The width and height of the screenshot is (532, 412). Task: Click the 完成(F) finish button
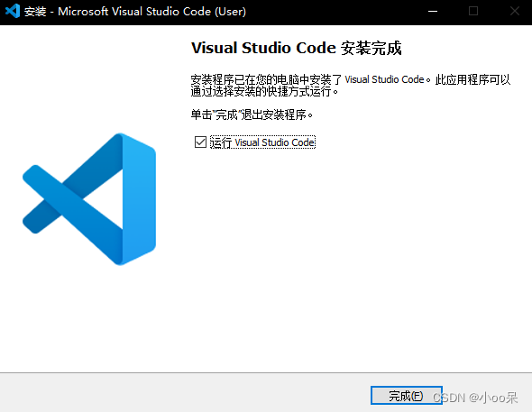click(406, 396)
